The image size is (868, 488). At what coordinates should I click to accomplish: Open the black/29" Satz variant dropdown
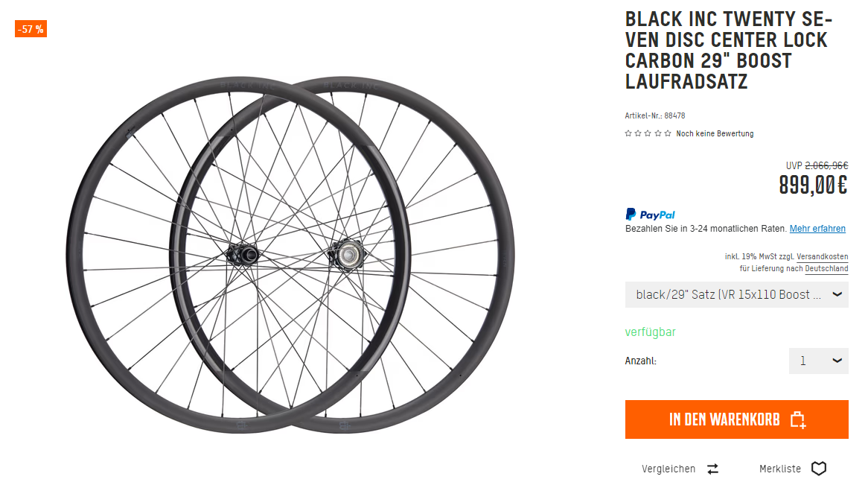pos(728,294)
